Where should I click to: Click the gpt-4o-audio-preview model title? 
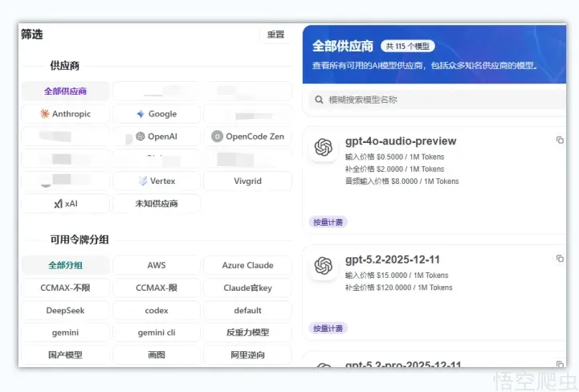401,141
